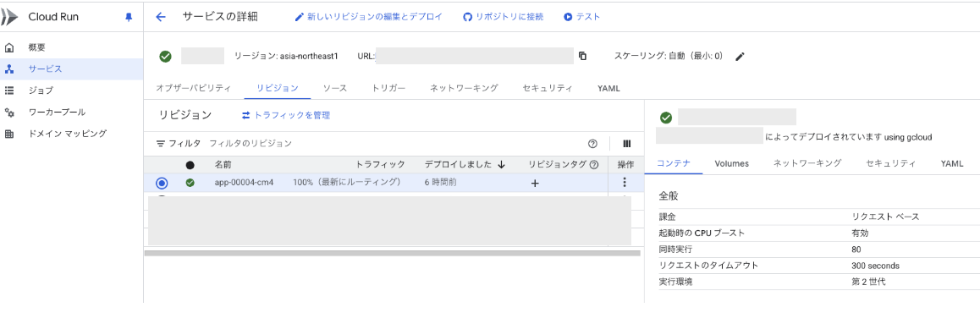Click the リクエスト ベース billing value

coord(885,217)
